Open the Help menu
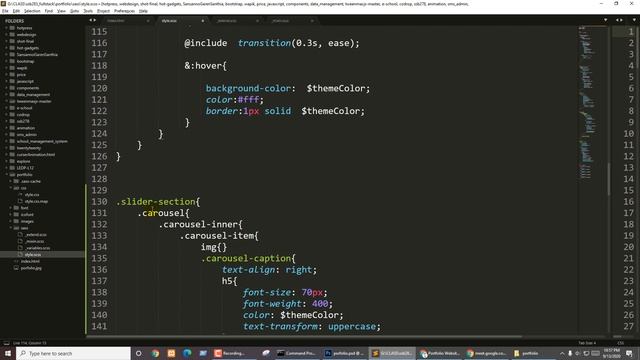 pyautogui.click(x=143, y=11)
